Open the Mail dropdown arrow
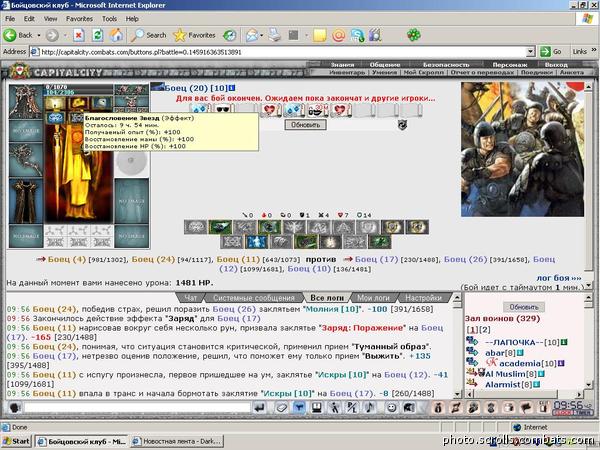 tap(261, 36)
